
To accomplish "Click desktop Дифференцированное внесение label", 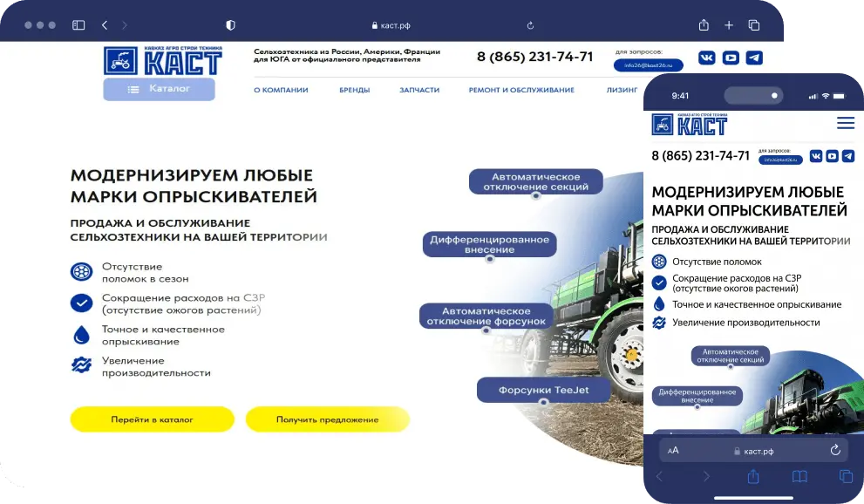I will point(489,244).
